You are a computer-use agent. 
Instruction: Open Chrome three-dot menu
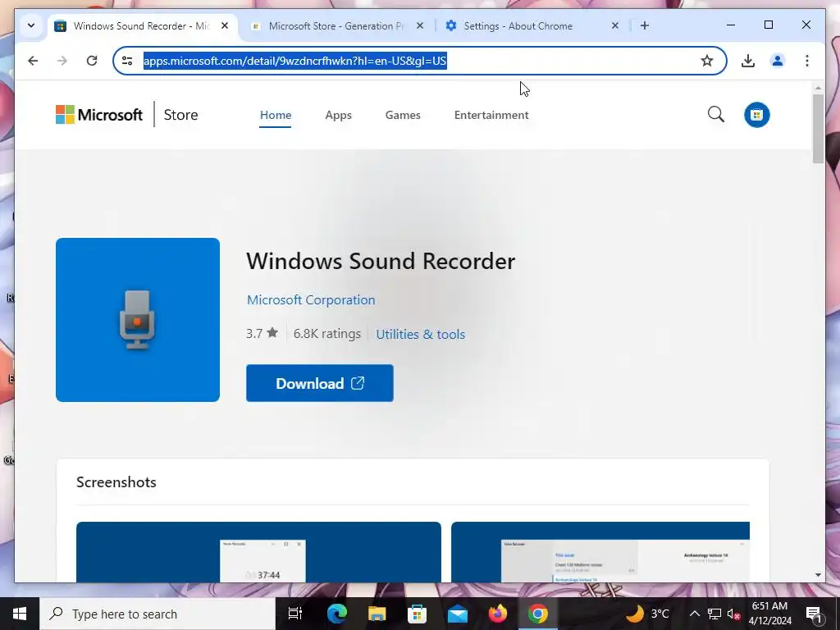pyautogui.click(x=807, y=61)
